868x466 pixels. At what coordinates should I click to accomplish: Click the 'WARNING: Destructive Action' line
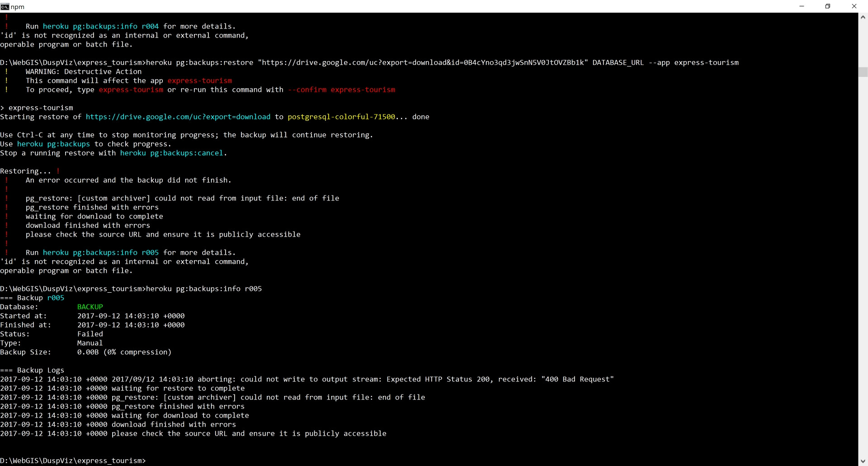pyautogui.click(x=84, y=71)
